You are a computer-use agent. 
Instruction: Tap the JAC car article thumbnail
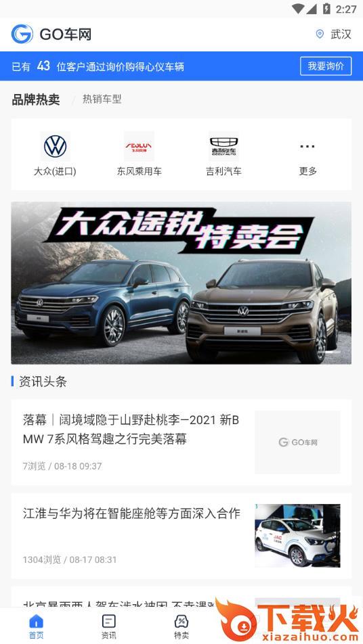[297, 536]
